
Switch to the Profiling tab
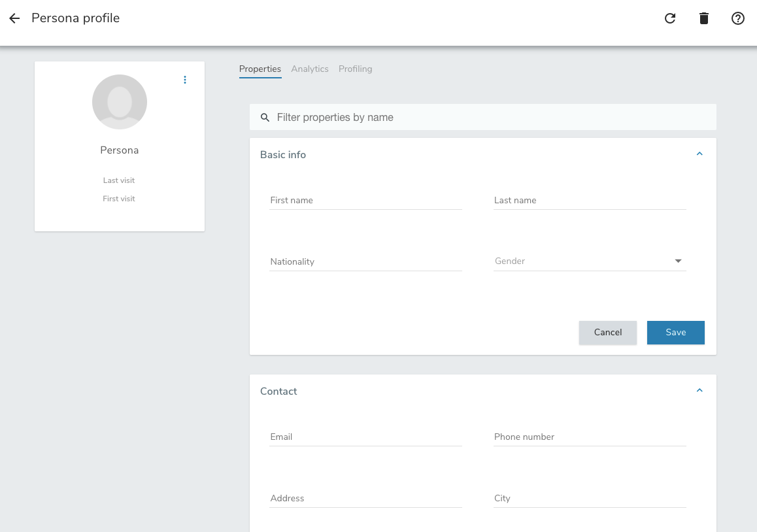tap(356, 69)
